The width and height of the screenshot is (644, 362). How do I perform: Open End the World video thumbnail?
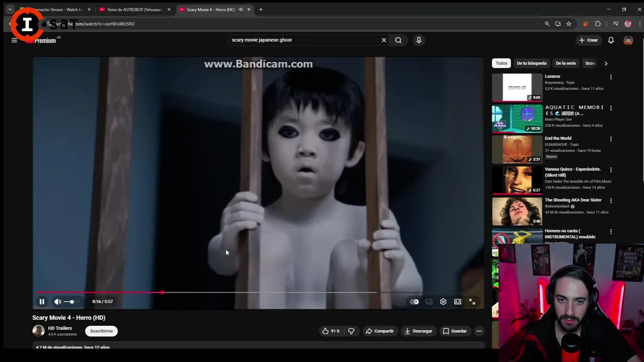coord(517,149)
